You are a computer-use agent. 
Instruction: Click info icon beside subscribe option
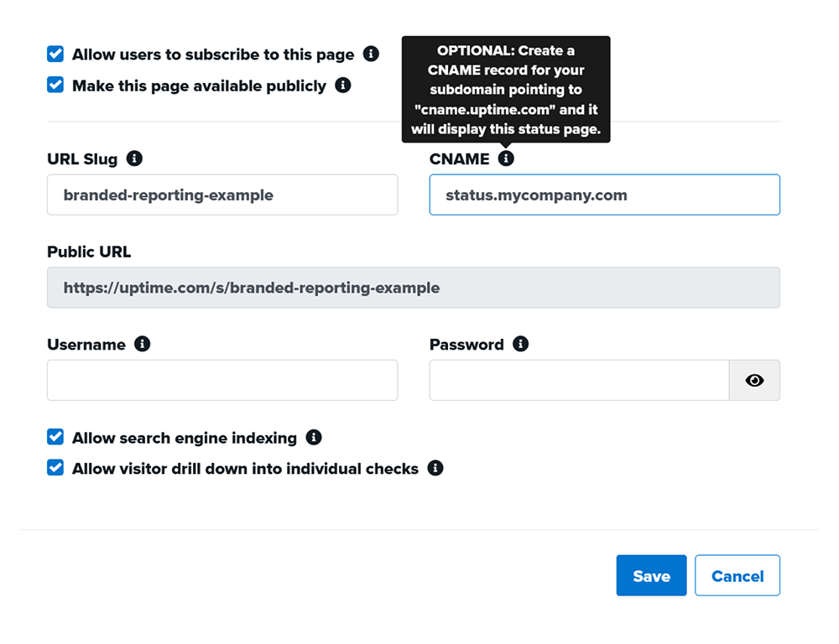tap(371, 55)
